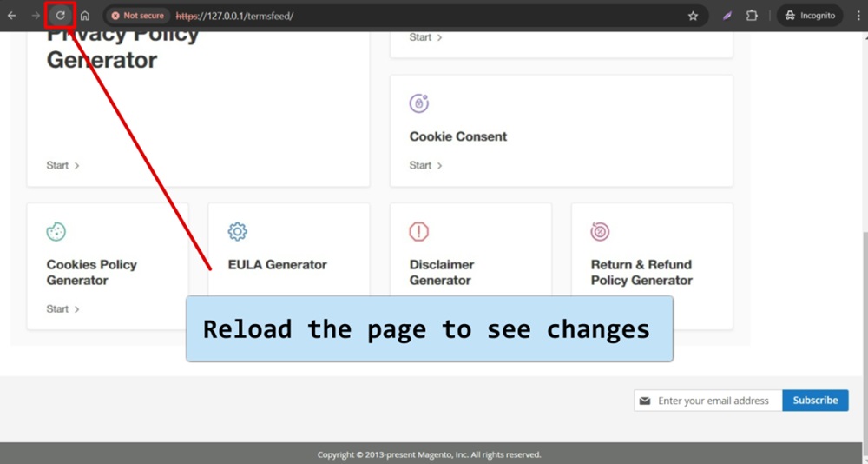Click the Cookies Policy Generator cookie icon
This screenshot has height=464, width=868.
tap(56, 231)
